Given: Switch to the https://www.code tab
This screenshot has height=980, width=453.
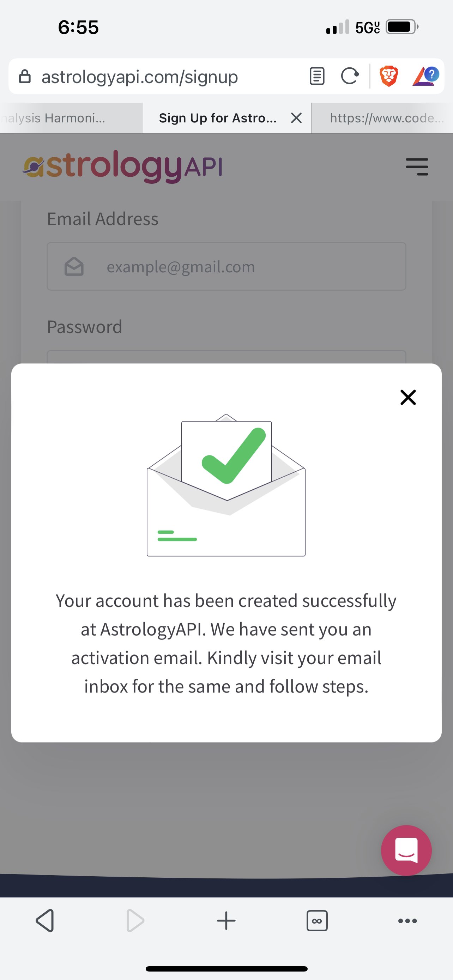Looking at the screenshot, I should pyautogui.click(x=384, y=118).
